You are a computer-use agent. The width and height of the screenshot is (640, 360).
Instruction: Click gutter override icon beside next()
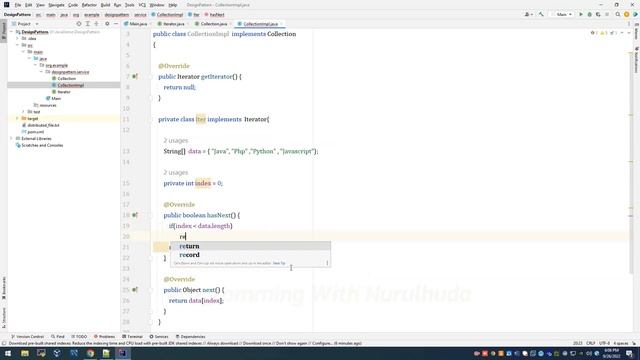(x=135, y=289)
